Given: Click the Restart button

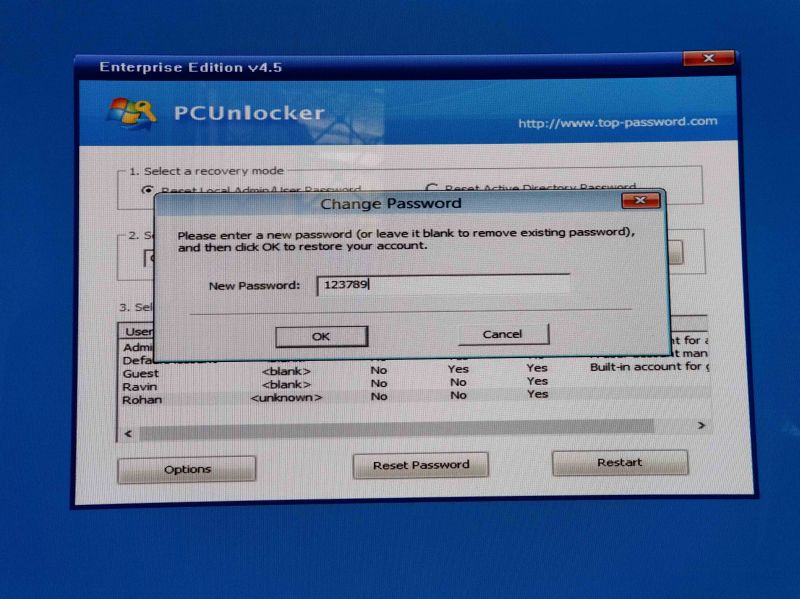Looking at the screenshot, I should point(620,463).
